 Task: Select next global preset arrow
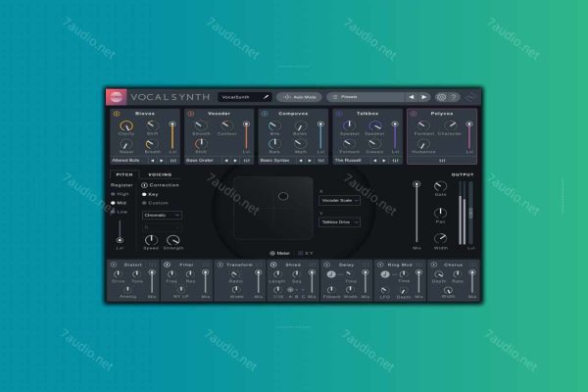423,97
